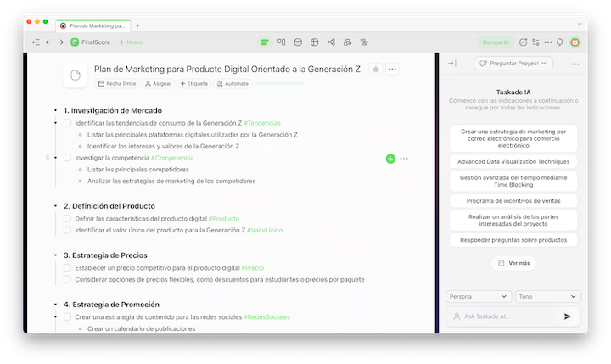
Task: Select Advanced Data Visualization Techniques prompt
Action: coord(513,161)
